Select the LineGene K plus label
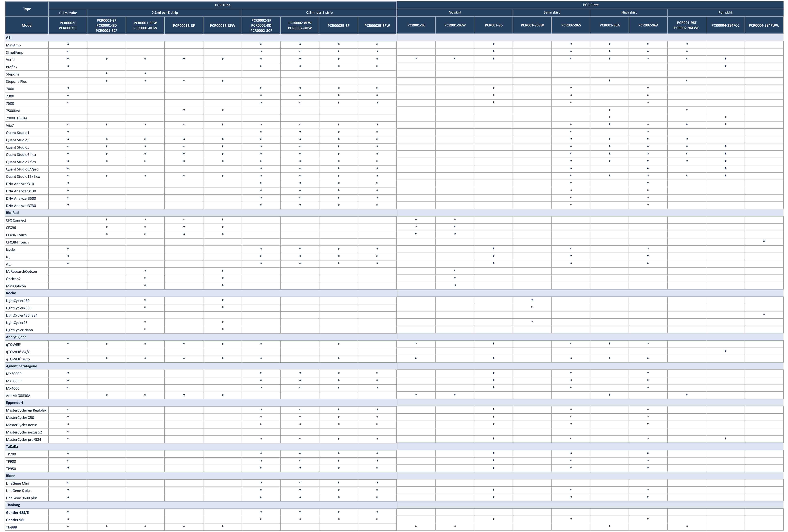This screenshot has width=788, height=532. coord(19,491)
